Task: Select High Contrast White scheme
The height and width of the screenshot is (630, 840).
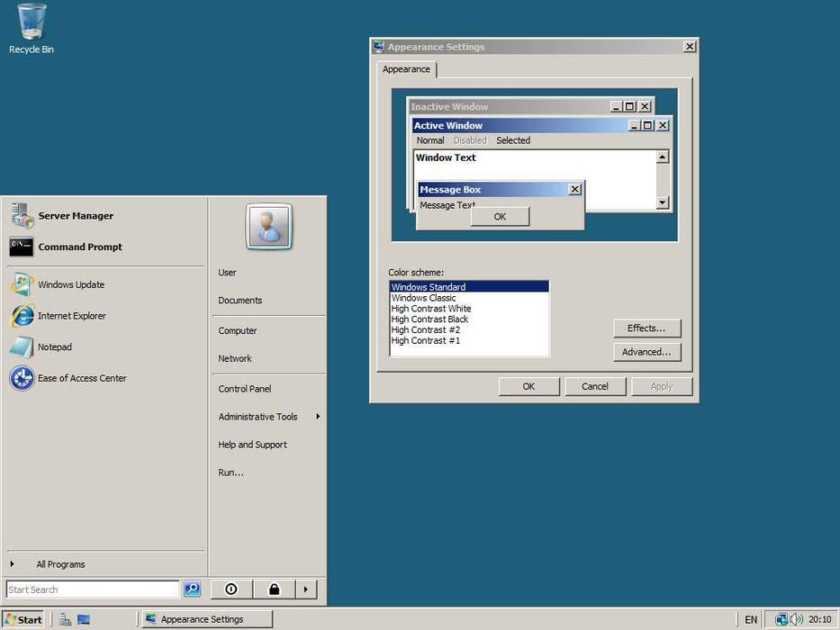Action: 469,308
